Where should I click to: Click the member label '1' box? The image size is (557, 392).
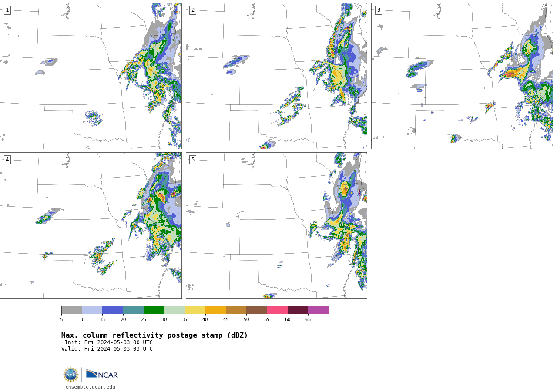[x=7, y=10]
